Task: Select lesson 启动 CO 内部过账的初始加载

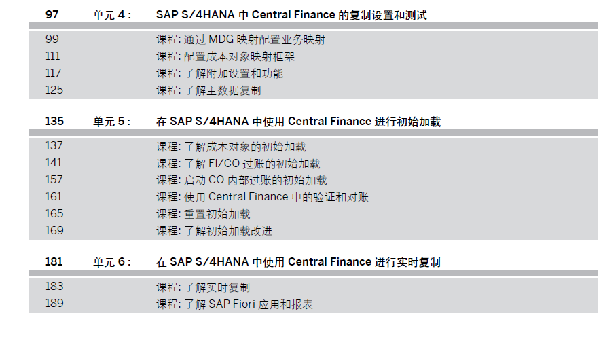Action: [241, 180]
